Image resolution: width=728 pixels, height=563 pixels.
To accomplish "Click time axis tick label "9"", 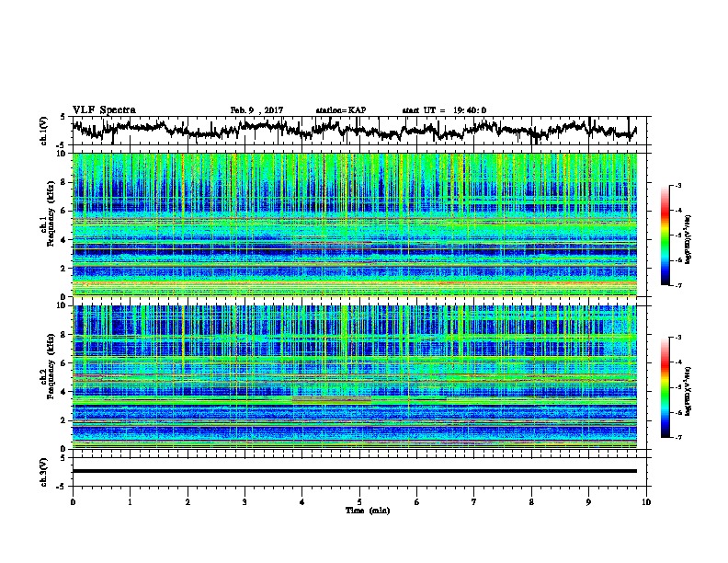I will pyautogui.click(x=588, y=502).
